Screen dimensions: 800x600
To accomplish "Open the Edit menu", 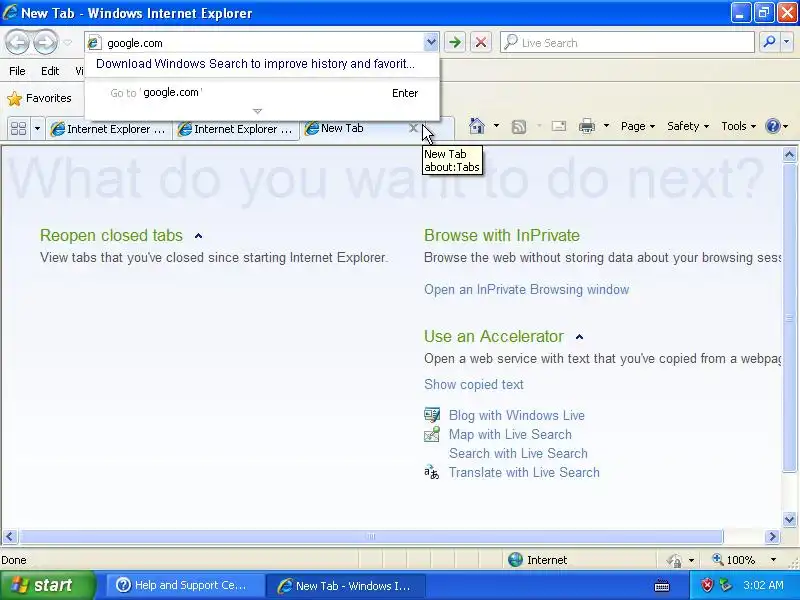I will point(50,71).
